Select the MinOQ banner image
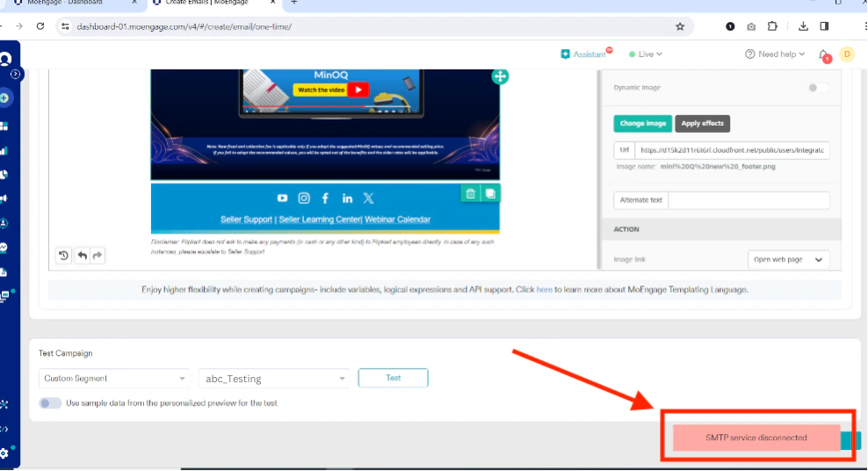 (325, 125)
